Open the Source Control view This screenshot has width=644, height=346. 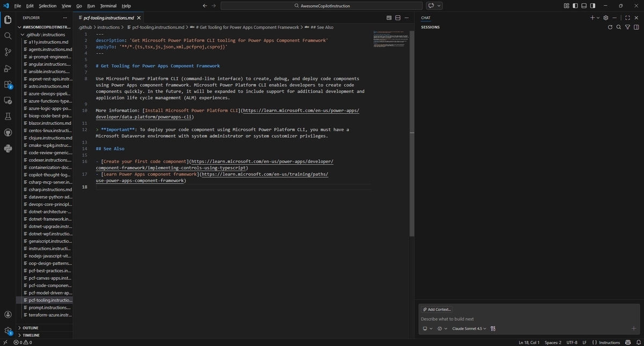(8, 52)
